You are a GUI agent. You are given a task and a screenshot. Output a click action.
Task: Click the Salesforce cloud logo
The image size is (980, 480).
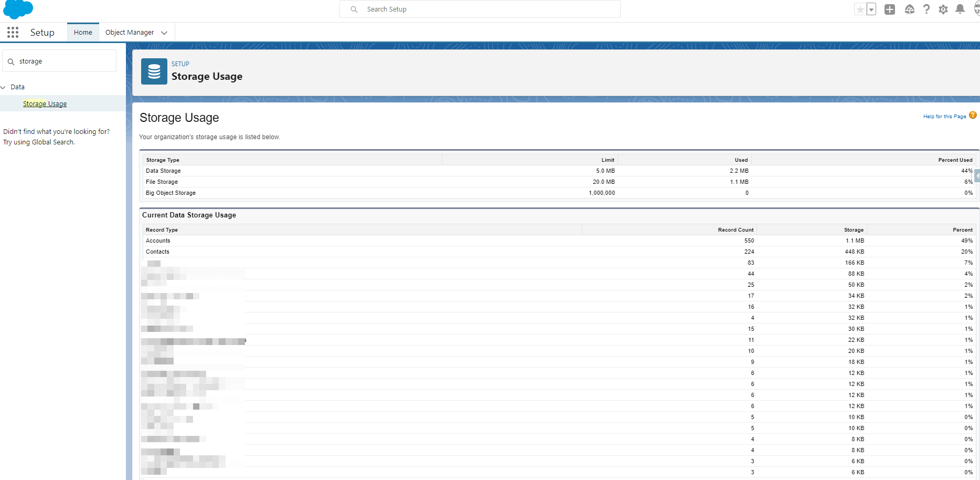[x=18, y=9]
